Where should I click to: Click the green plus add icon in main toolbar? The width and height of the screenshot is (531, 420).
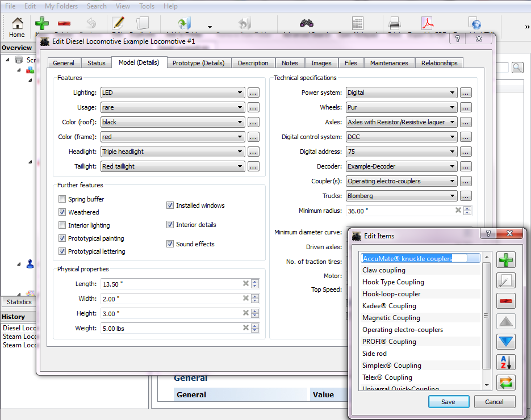(42, 23)
